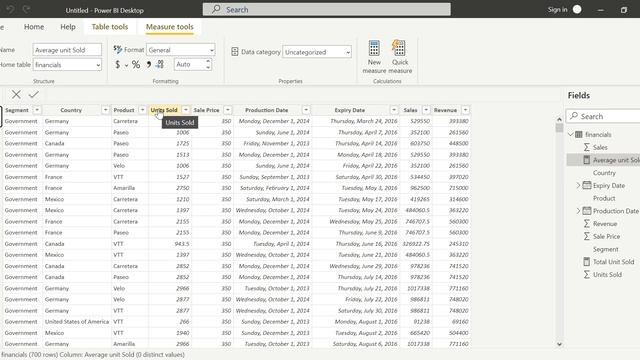Select Average unit Sold measure field
Viewport: 640px width, 360px height.
(611, 160)
